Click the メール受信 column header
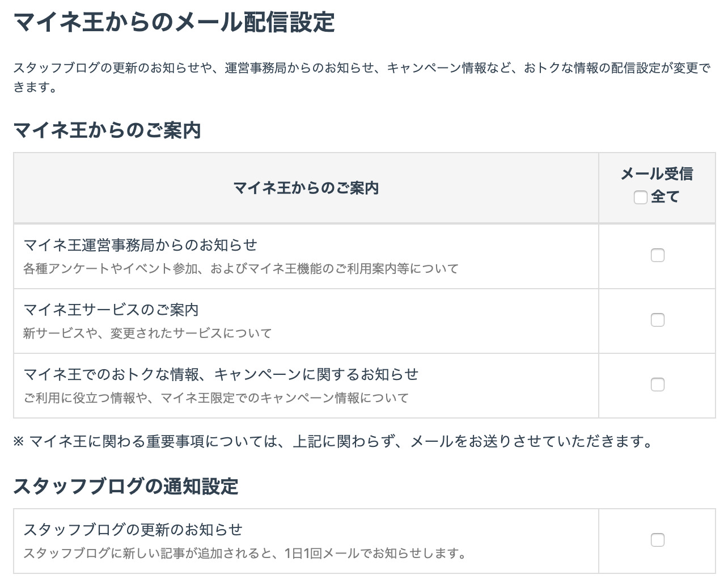The width and height of the screenshot is (728, 583). 657,174
